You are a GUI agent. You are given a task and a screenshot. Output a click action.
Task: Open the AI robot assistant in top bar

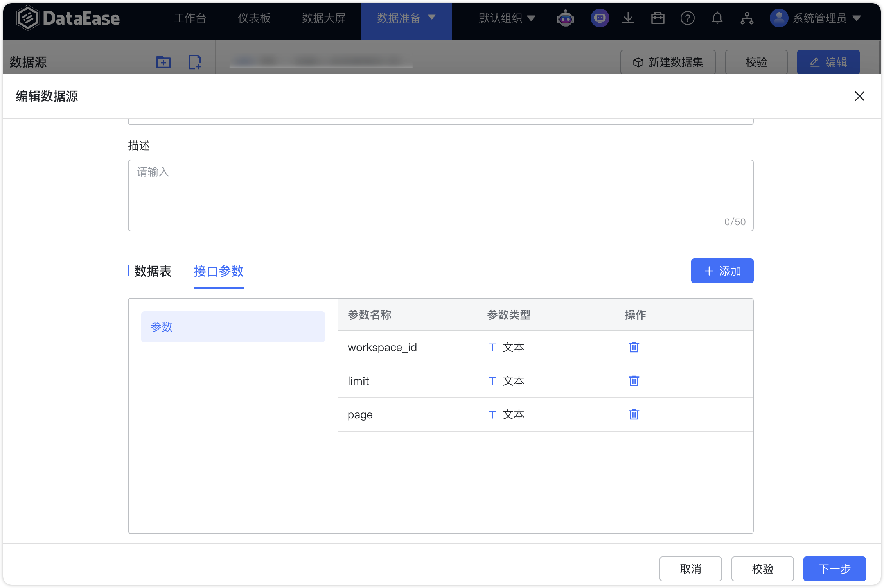[x=566, y=18]
